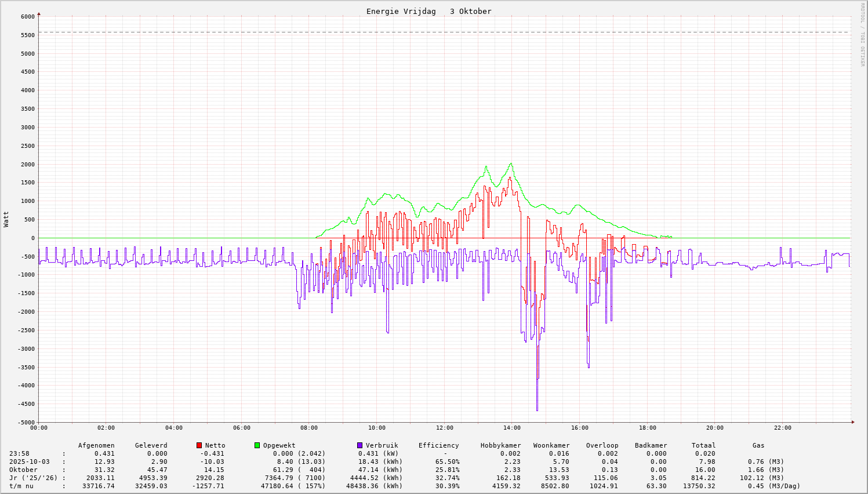Click the Watt Y-axis label
The image size is (868, 494).
(6, 219)
